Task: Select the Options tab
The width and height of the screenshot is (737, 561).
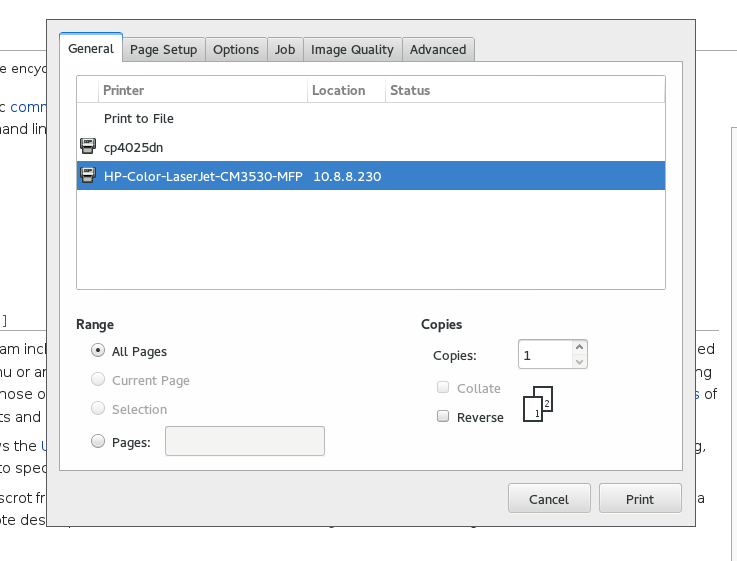Action: [x=236, y=49]
